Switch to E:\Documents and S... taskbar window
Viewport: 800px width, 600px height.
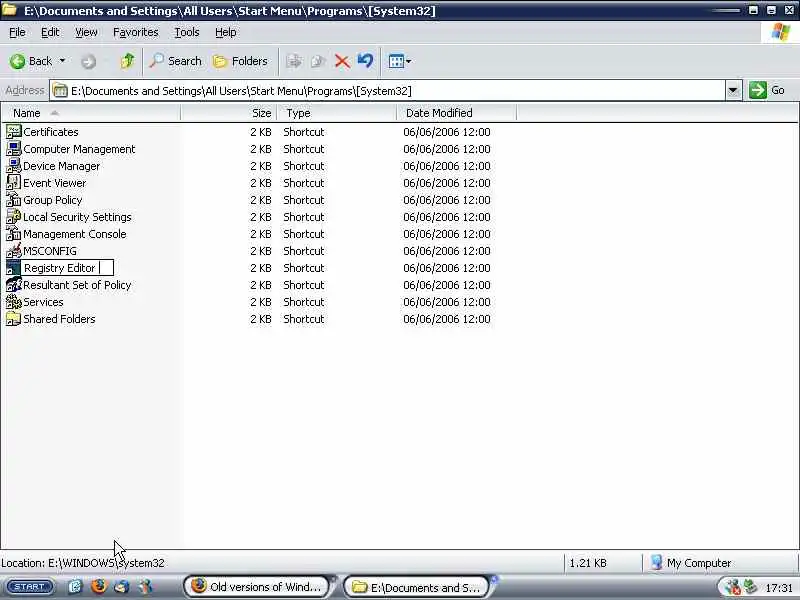point(416,587)
